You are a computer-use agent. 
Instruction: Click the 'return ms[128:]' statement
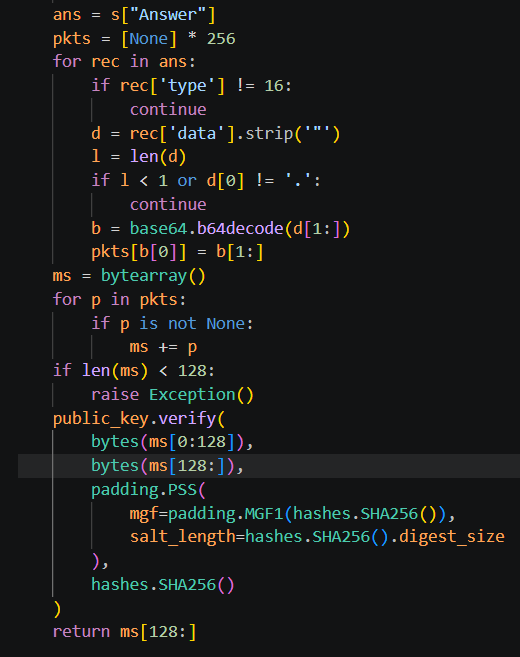124,632
